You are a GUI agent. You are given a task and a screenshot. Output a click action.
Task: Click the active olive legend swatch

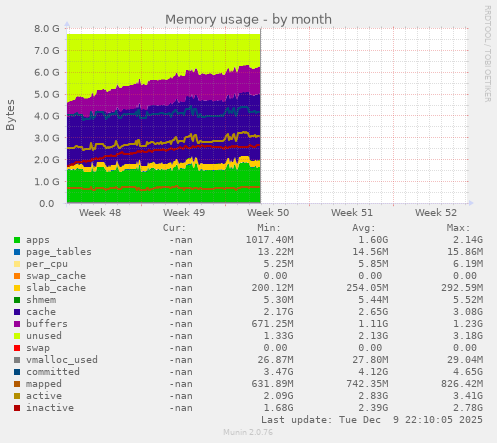[x=17, y=396]
